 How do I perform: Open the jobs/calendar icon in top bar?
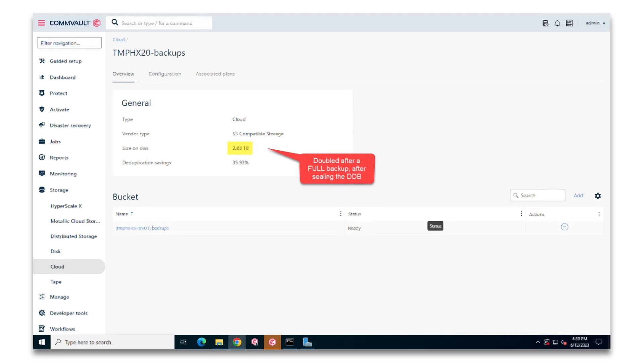pos(545,23)
